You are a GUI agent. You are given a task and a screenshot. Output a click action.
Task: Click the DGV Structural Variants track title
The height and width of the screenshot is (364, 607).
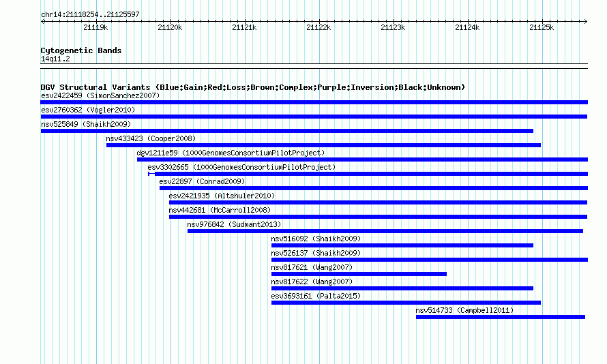coord(253,87)
